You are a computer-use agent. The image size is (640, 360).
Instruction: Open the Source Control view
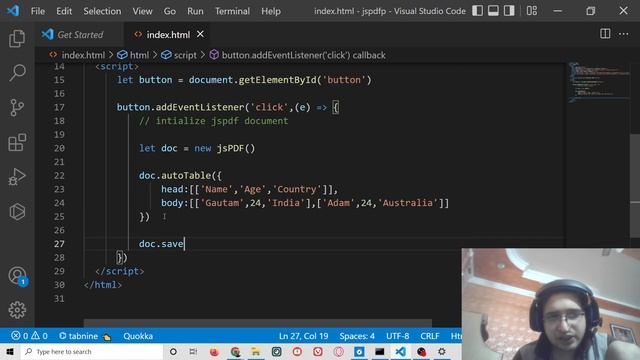point(17,107)
